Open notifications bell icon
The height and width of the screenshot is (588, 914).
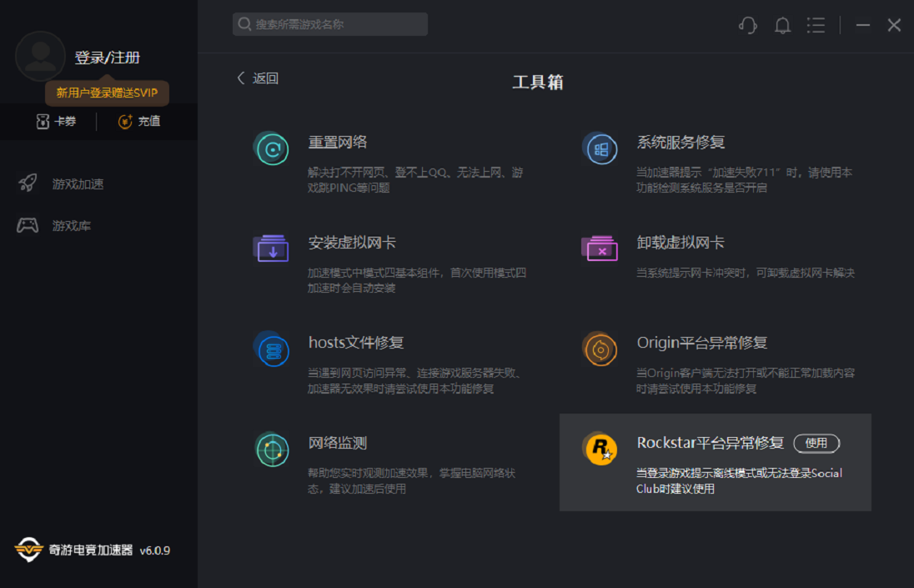pyautogui.click(x=782, y=25)
